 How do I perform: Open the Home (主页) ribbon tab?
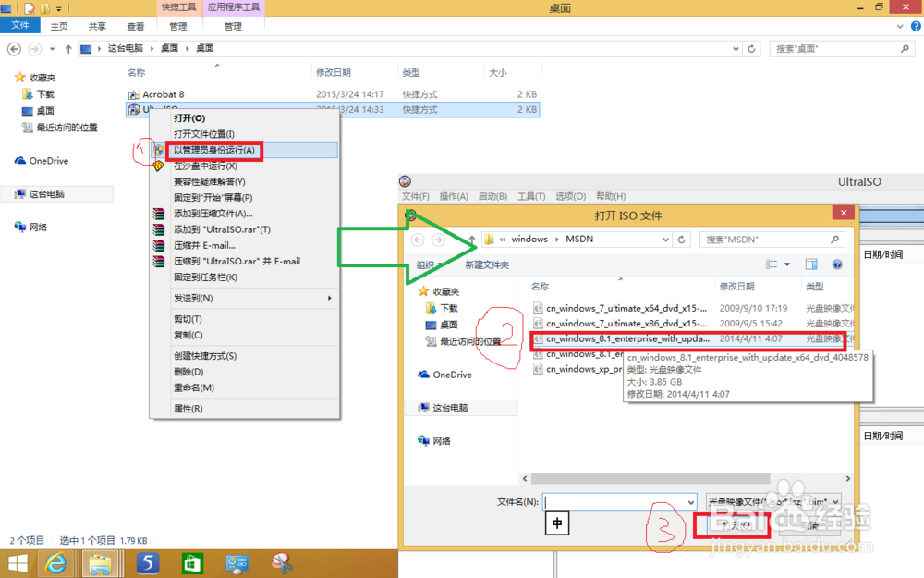59,26
